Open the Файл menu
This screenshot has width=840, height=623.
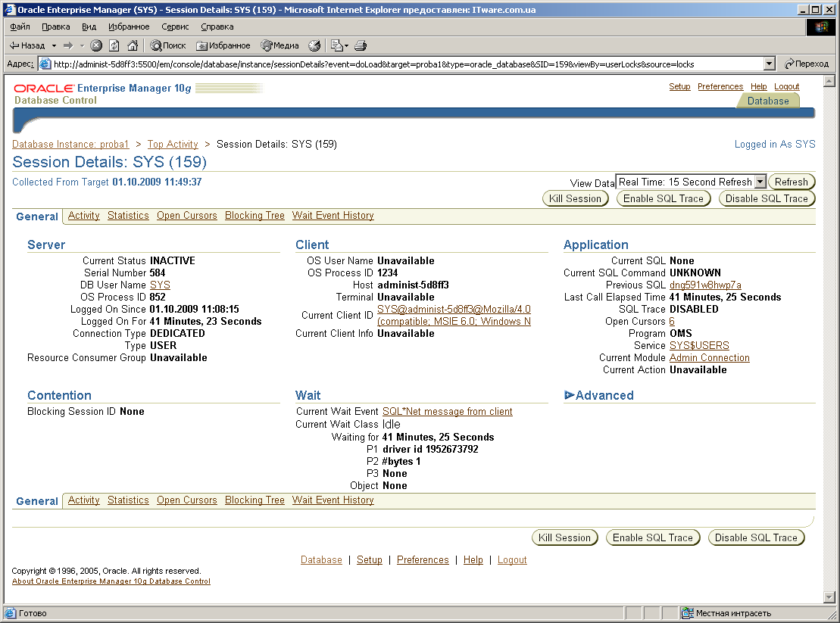(20, 26)
